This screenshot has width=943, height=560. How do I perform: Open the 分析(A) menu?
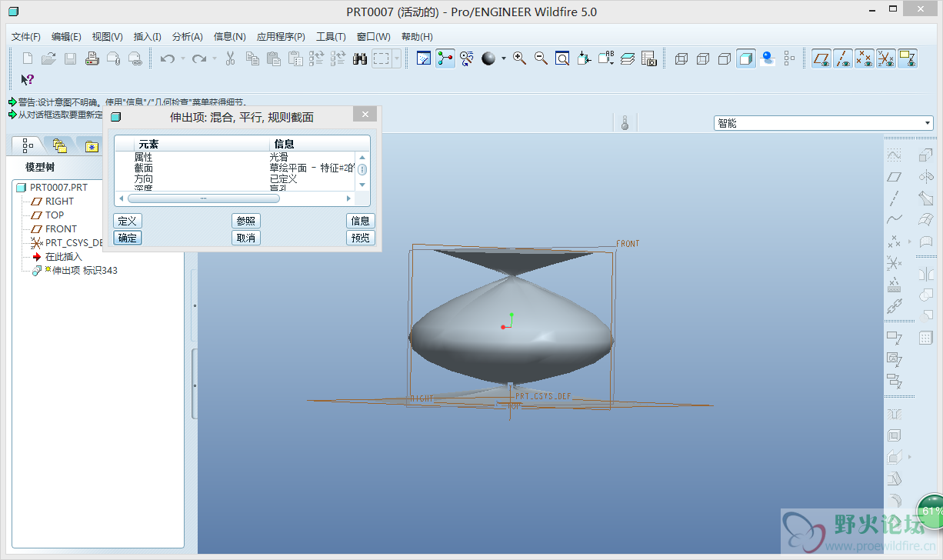187,36
